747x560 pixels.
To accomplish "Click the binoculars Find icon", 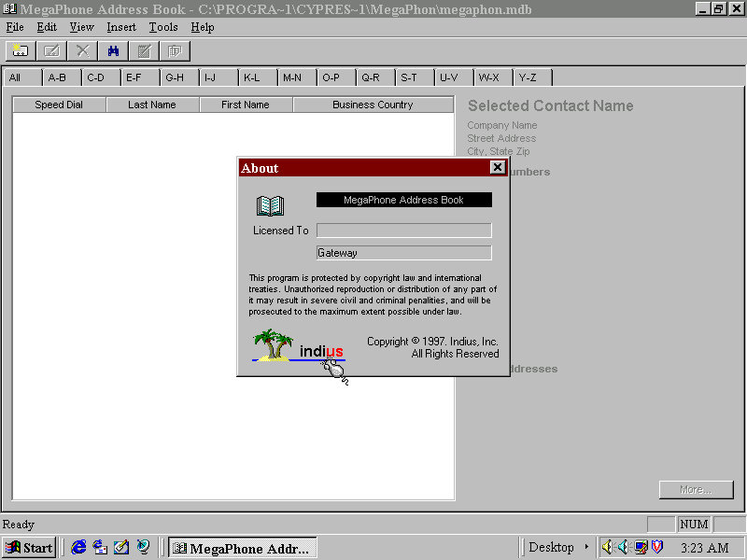I will pos(113,50).
